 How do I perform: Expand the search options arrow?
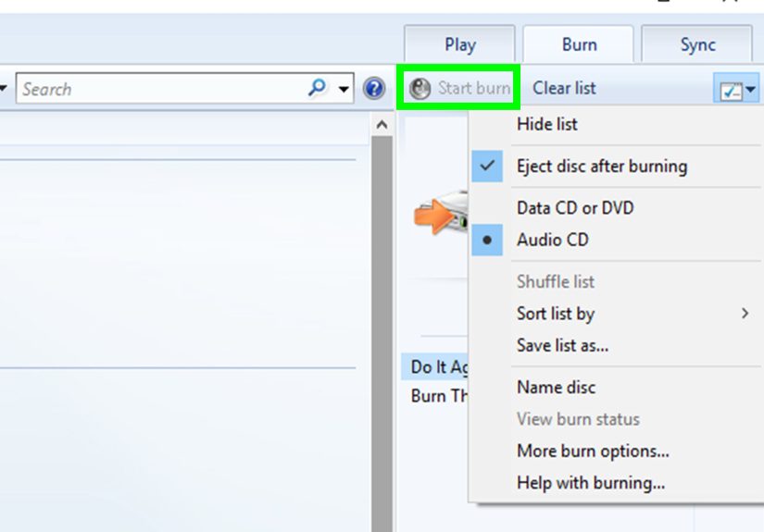pyautogui.click(x=344, y=89)
